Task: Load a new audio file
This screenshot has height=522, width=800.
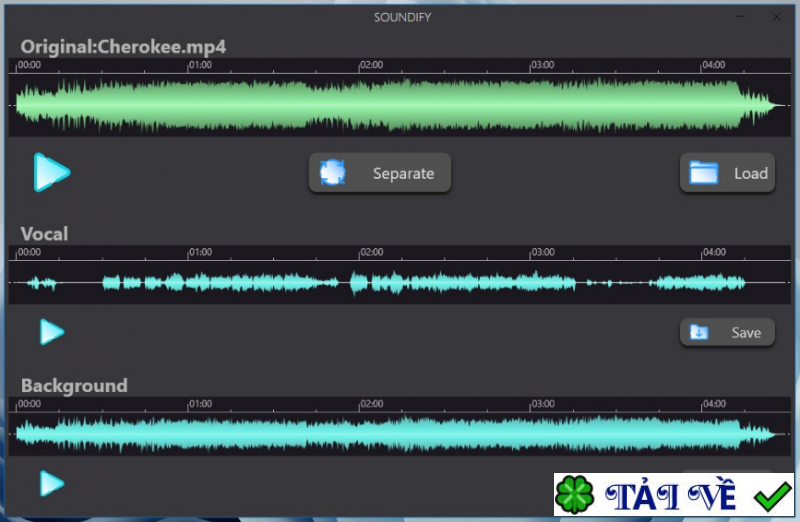Action: pyautogui.click(x=727, y=173)
